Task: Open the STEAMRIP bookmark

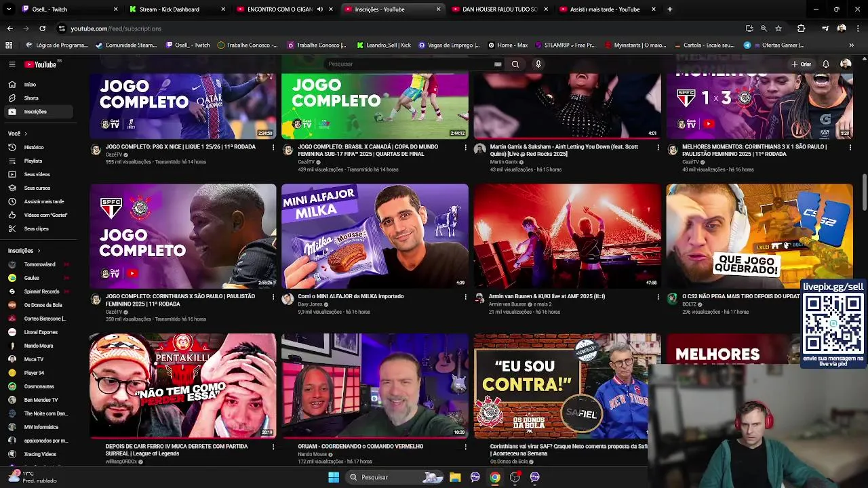Action: pos(566,45)
